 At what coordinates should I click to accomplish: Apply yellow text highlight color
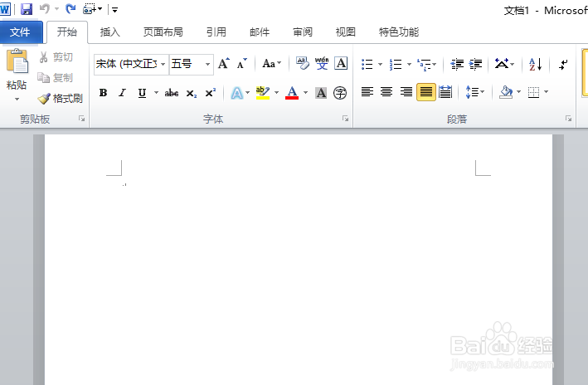263,93
